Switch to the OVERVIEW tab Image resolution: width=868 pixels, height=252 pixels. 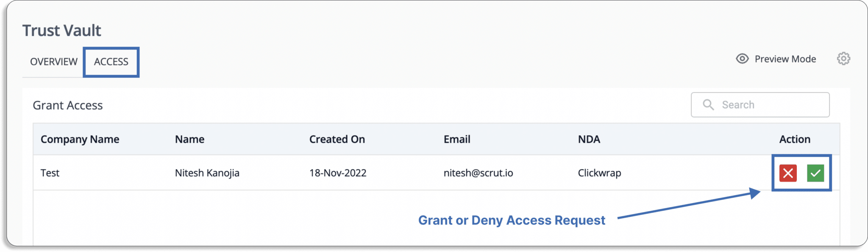coord(54,62)
